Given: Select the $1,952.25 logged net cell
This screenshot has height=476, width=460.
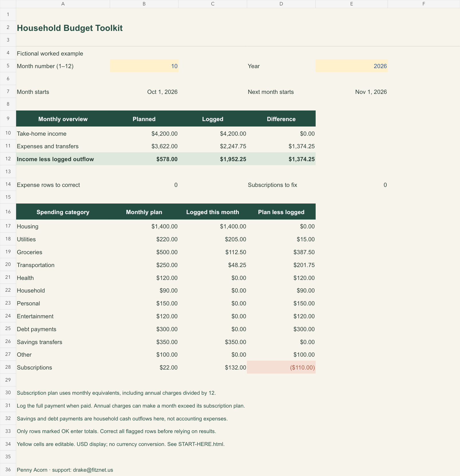Looking at the screenshot, I should click(213, 159).
